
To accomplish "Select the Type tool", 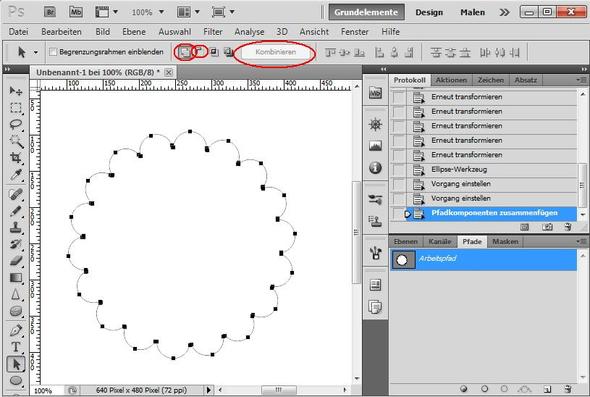I will pos(15,347).
